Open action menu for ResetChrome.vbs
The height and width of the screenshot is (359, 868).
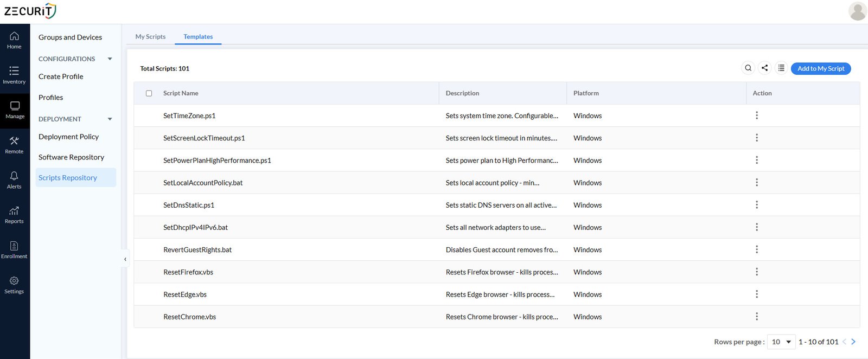coord(757,317)
